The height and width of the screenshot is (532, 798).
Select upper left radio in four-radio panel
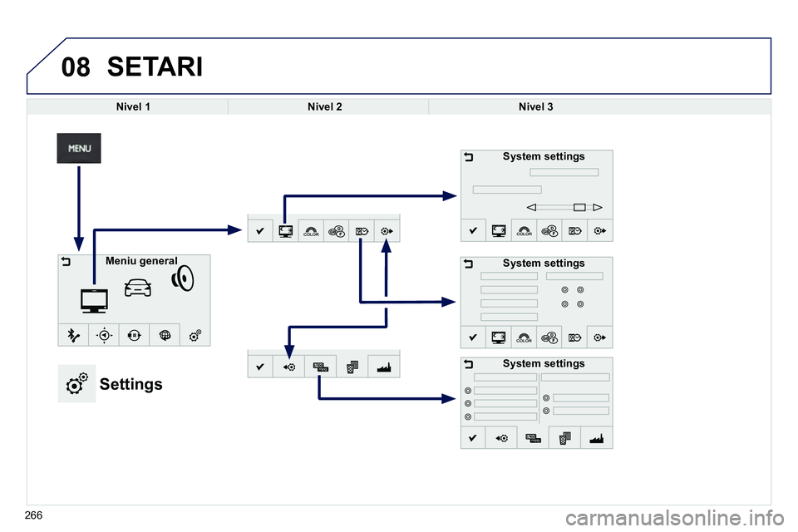coord(564,289)
